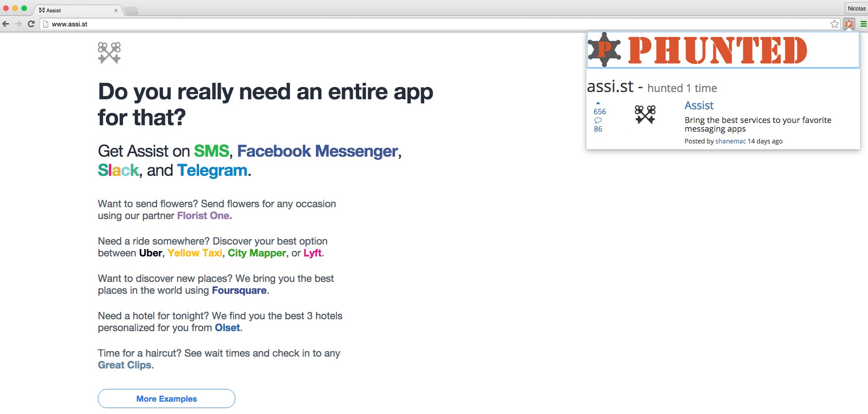Click the popup description 'Bring the best services'
This screenshot has width=868, height=414.
tap(758, 124)
